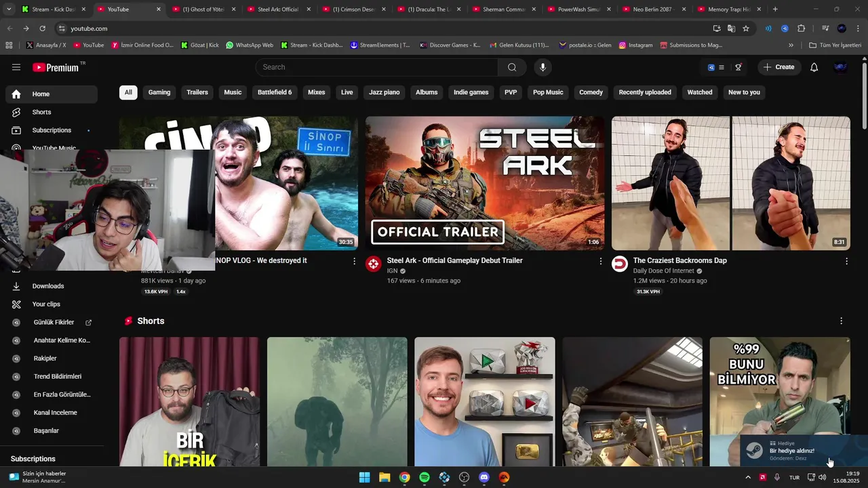Open the header list menu beside the blue extension icon
Image resolution: width=868 pixels, height=488 pixels.
pos(721,67)
